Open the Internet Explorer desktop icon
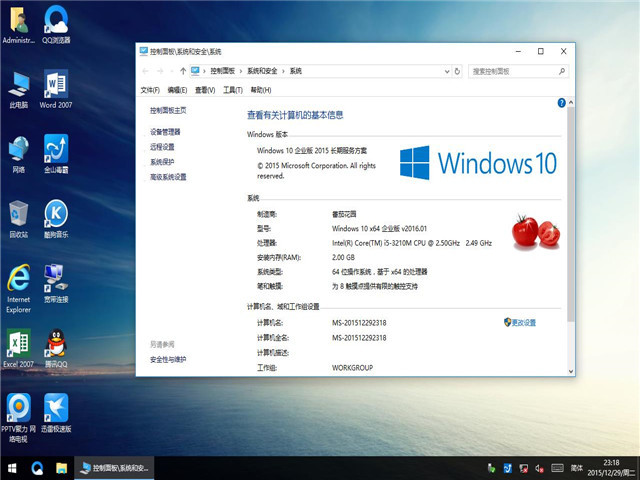 click(x=18, y=279)
